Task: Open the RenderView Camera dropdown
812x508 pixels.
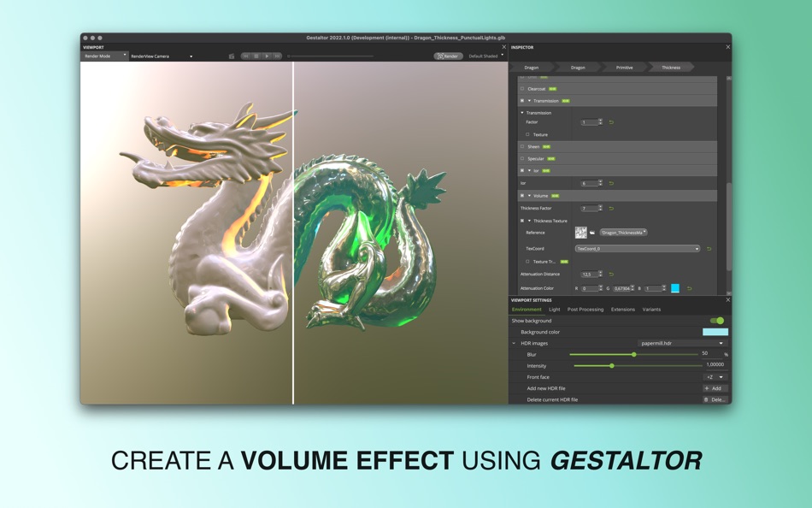Action: coord(162,56)
